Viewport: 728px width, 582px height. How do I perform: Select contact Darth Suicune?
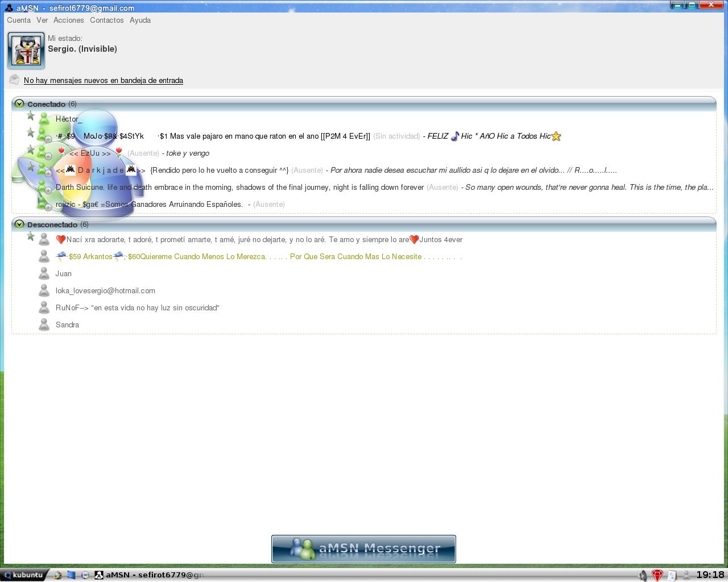[x=239, y=188]
